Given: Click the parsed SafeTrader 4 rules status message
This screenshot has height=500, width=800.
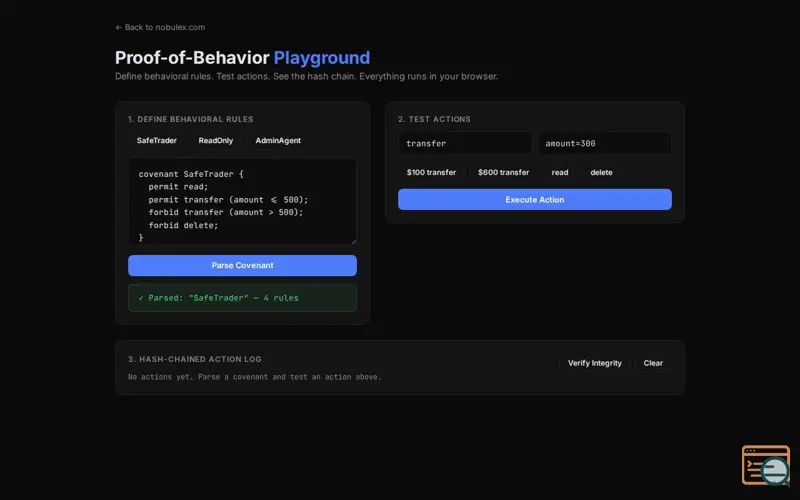Looking at the screenshot, I should 242,298.
